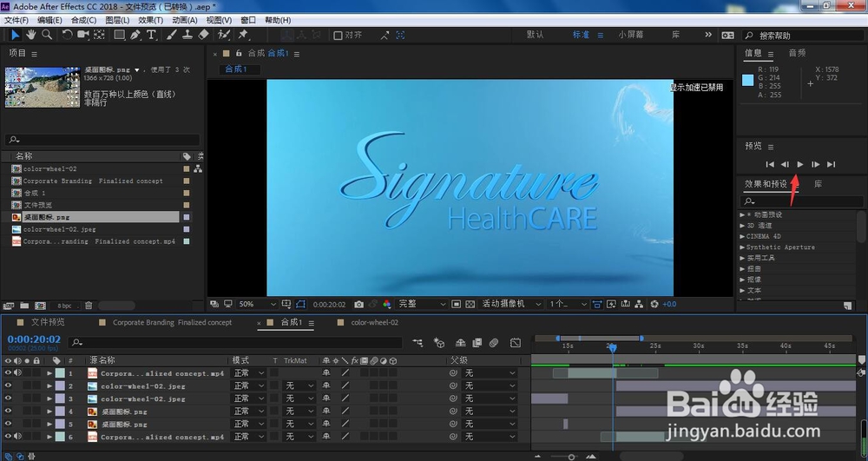The height and width of the screenshot is (461, 868).
Task: Open the 1个... view layout dropdown
Action: 568,305
